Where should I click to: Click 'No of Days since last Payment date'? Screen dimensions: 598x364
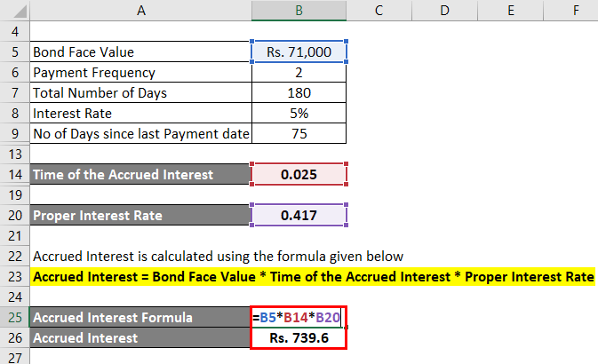(x=140, y=134)
